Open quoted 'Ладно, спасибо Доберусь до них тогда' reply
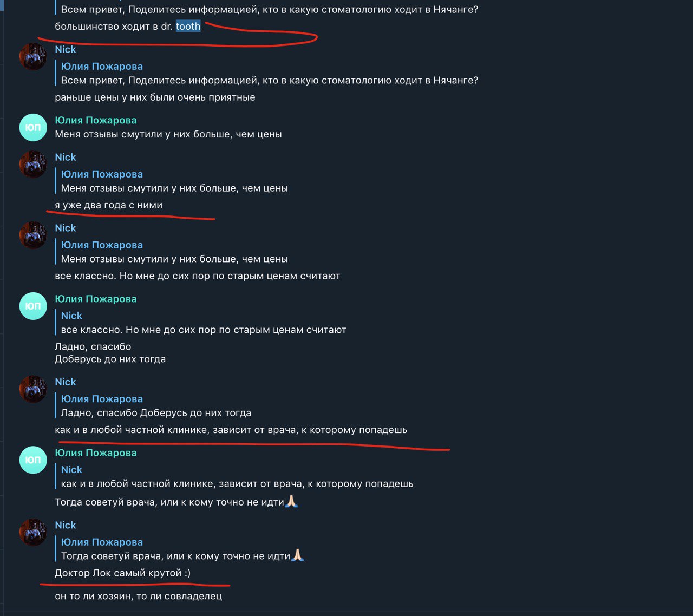Screen dimensions: 693x616 pos(154,406)
